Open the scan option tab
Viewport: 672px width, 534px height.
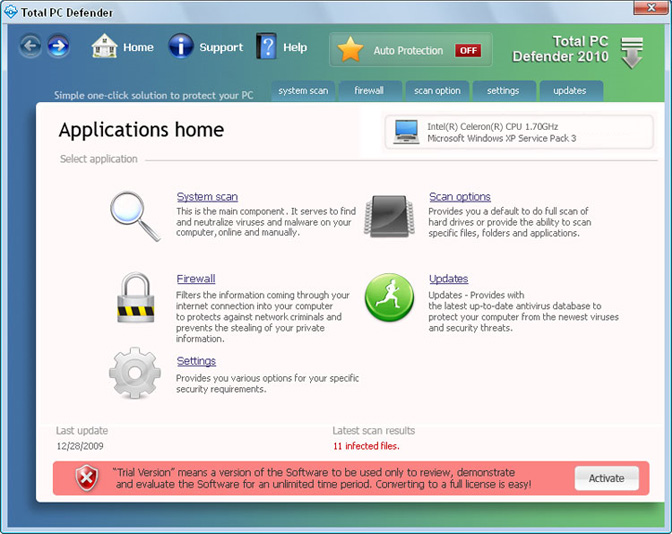[437, 91]
